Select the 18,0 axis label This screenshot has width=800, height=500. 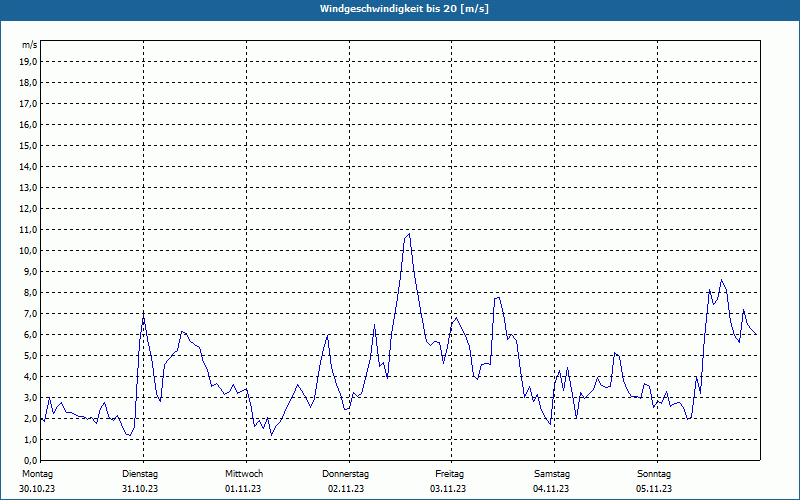(28, 83)
